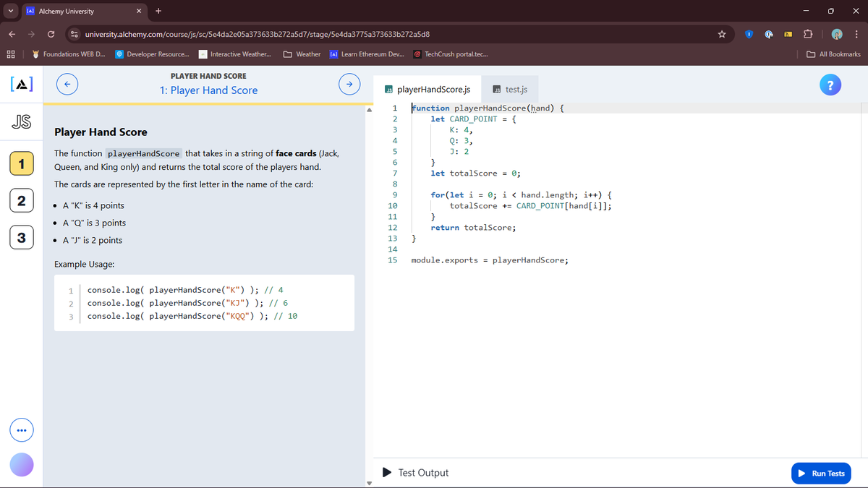
Task: Expand the Test Output panel
Action: [415, 473]
